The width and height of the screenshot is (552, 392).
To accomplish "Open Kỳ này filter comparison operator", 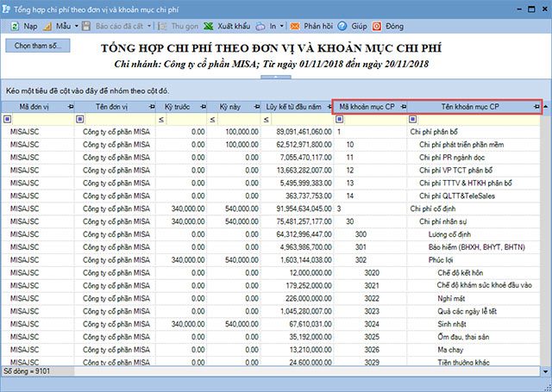I will tap(212, 120).
